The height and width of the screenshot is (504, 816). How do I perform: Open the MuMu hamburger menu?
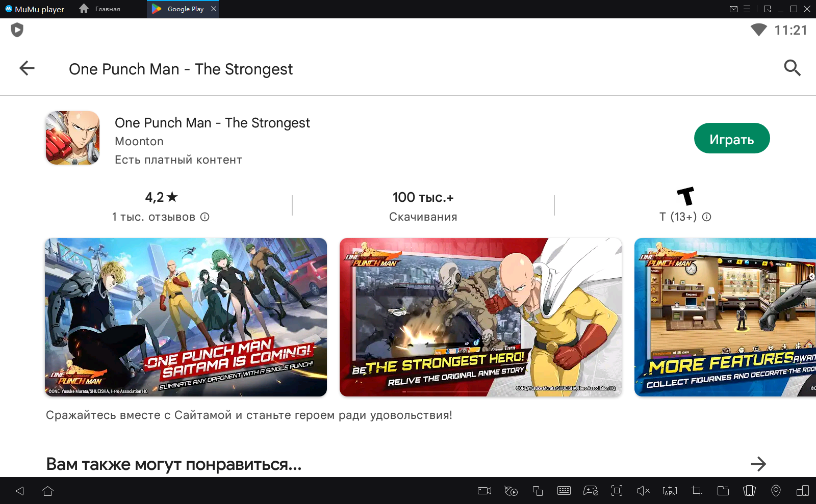click(747, 9)
